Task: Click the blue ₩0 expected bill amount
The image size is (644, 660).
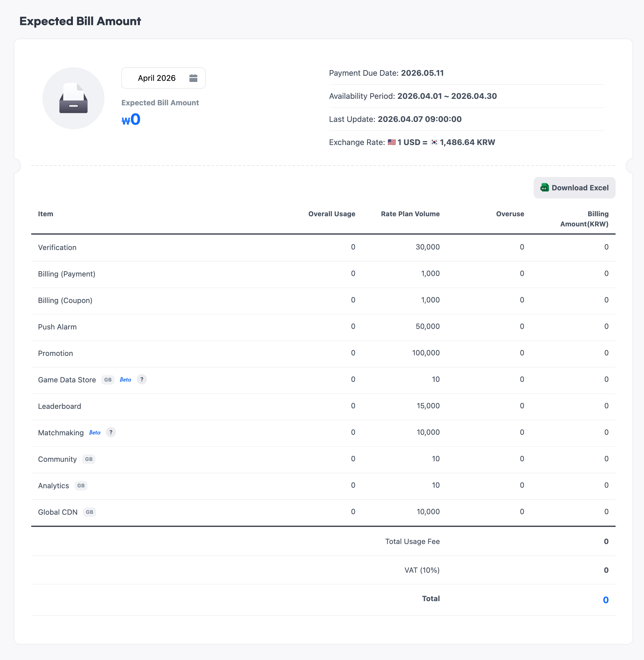Action: click(x=131, y=120)
